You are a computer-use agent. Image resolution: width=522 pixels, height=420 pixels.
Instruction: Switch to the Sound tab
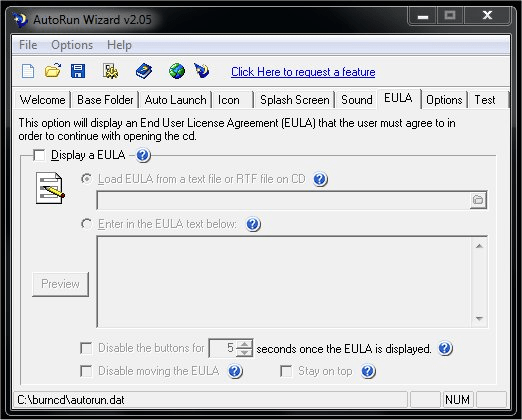pyautogui.click(x=357, y=100)
